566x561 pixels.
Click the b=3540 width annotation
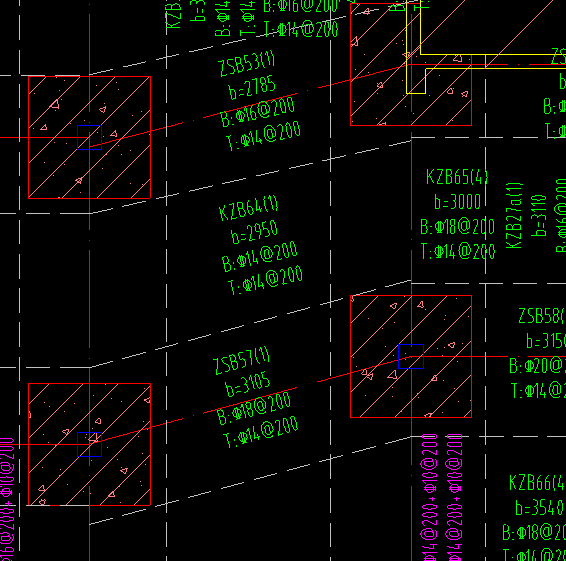point(539,507)
